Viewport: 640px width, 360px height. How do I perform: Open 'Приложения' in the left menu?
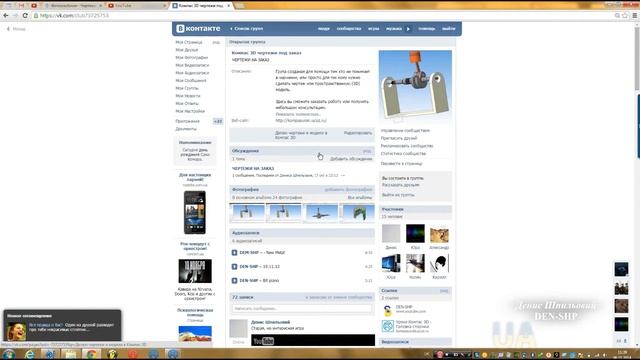tap(187, 121)
